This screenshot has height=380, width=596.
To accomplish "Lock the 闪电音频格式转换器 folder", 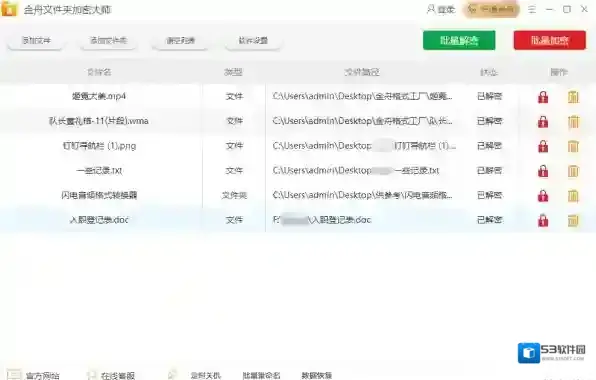I will pyautogui.click(x=543, y=196).
